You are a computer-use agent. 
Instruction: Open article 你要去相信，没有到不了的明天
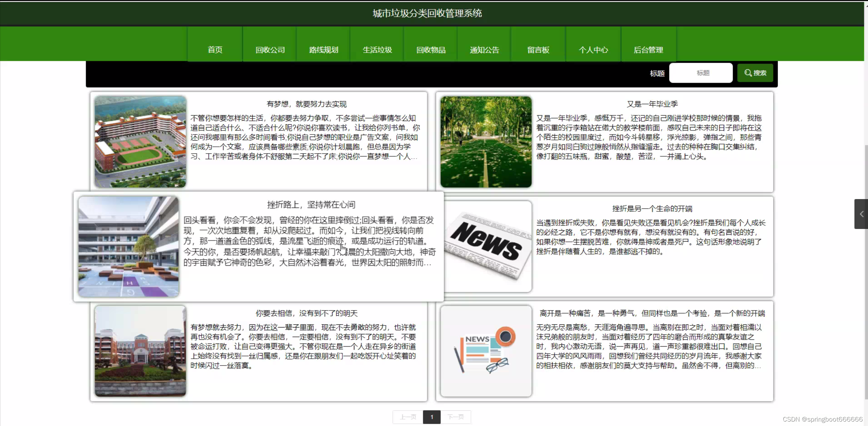tap(306, 313)
